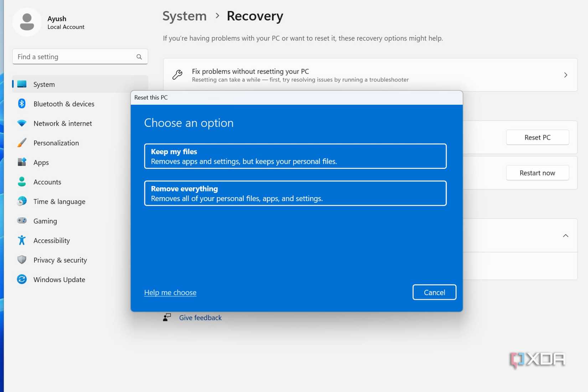Click the Time & language globe icon
This screenshot has width=588, height=392.
(22, 201)
